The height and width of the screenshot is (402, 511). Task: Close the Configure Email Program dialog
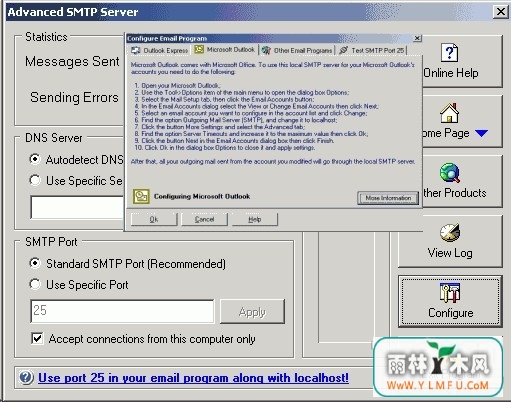tap(417, 38)
